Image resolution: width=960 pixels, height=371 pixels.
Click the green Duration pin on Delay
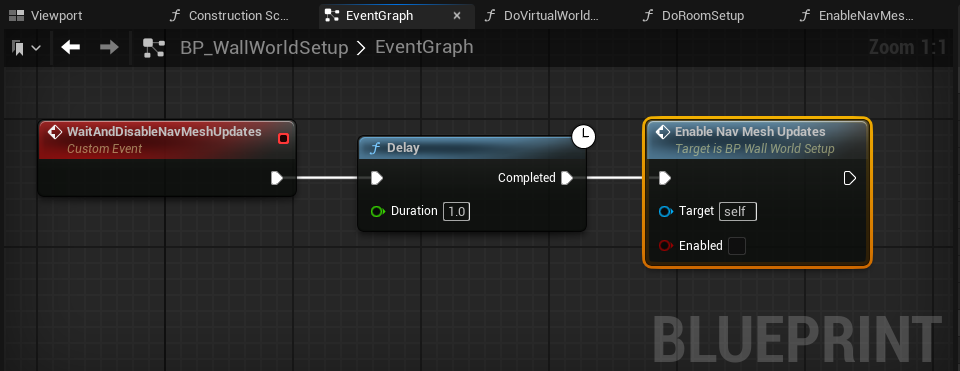[x=377, y=212]
